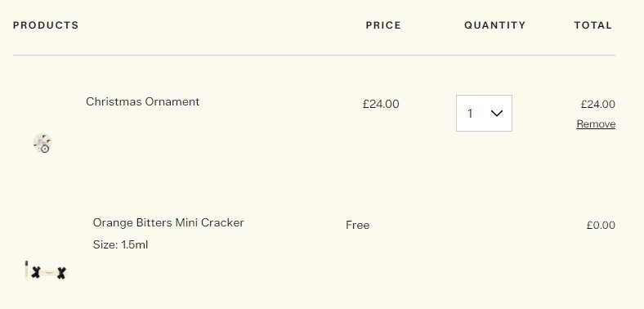Open the Orange Bitters Mini Cracker thumbnail

46,271
